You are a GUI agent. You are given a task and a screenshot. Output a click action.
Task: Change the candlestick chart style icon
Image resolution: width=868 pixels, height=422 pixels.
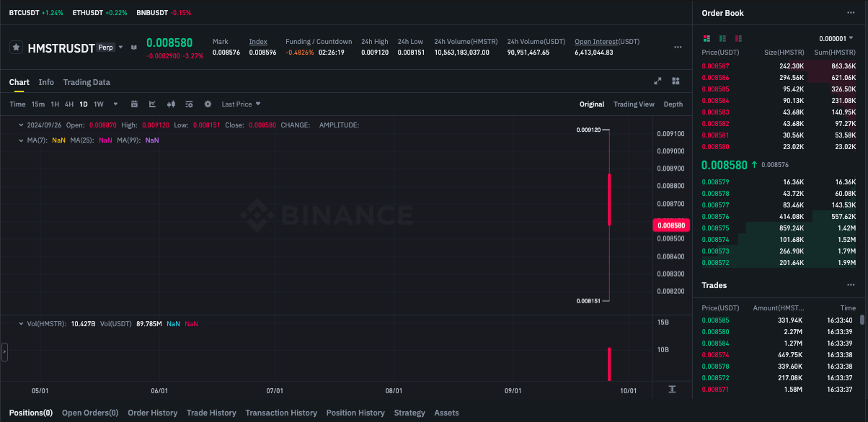click(171, 104)
